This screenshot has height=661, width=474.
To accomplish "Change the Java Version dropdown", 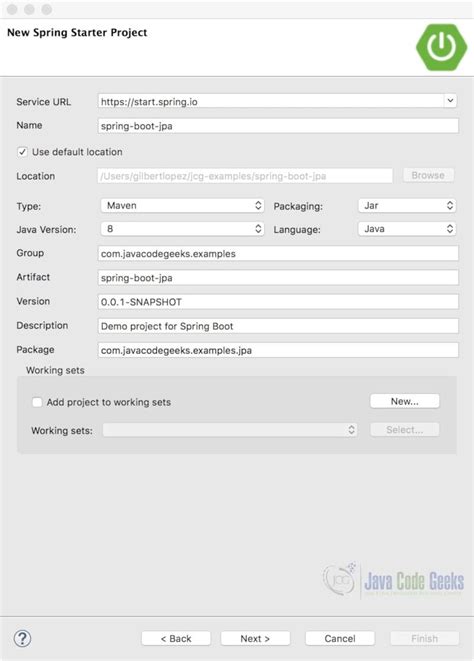I will (x=182, y=229).
